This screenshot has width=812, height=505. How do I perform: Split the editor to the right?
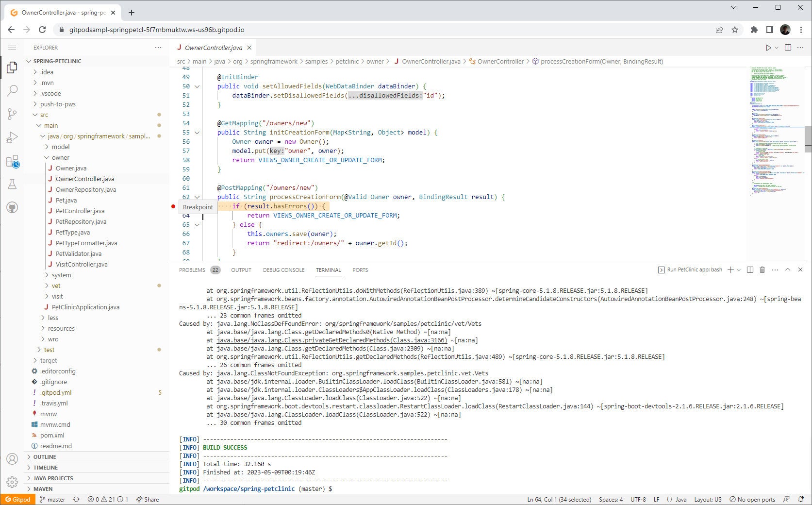pos(788,48)
